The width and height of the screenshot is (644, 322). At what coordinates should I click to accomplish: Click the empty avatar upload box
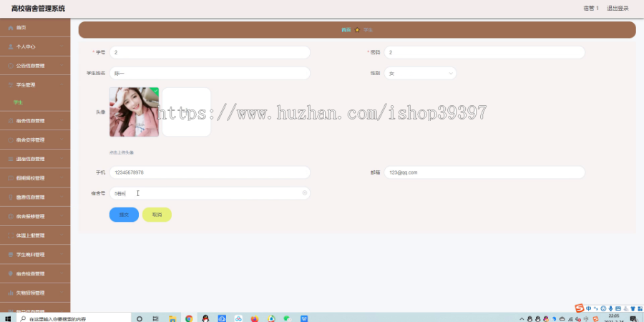click(187, 112)
